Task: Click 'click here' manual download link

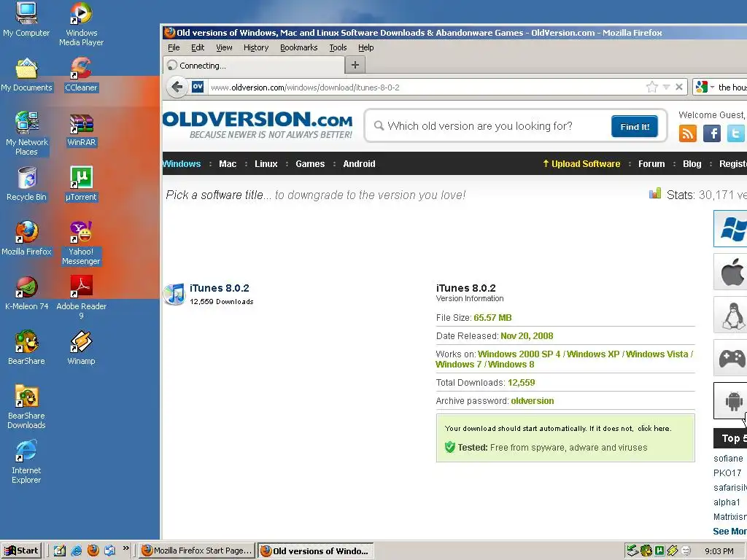Action: pos(654,429)
